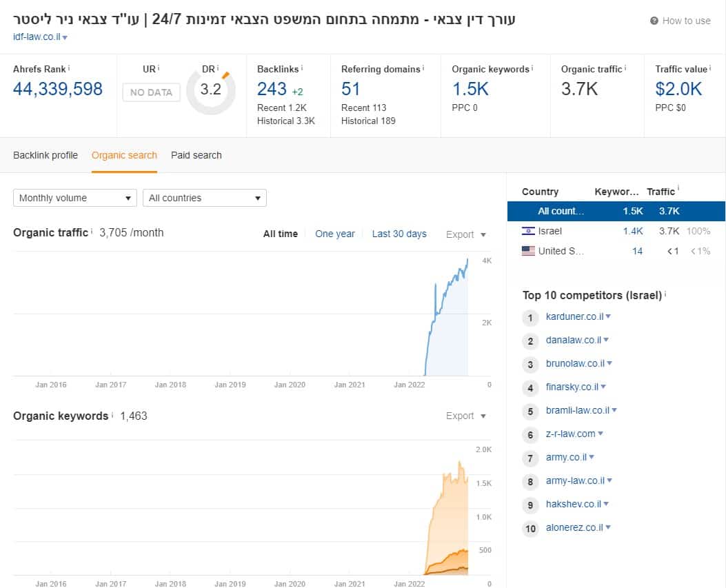Expand dropdown arrow next to karduner.co.il
The image size is (726, 588).
608,316
